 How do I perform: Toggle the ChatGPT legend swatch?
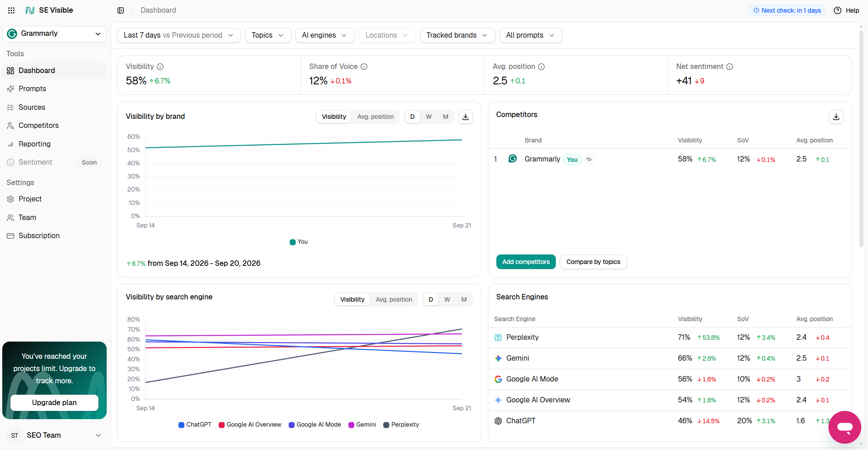181,425
